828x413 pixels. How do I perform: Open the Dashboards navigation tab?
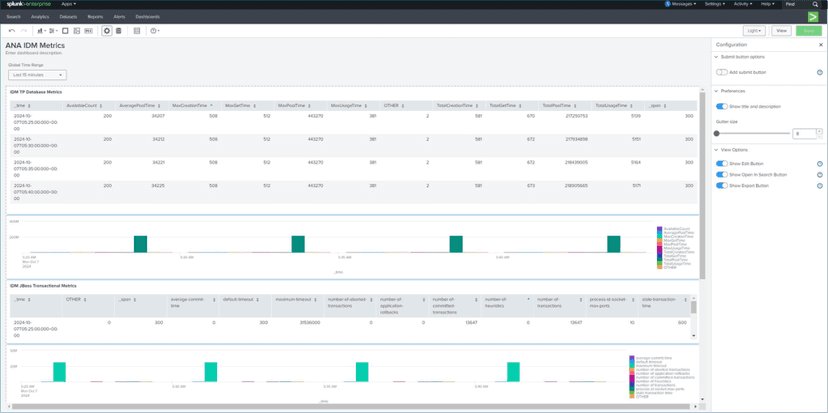pyautogui.click(x=147, y=17)
